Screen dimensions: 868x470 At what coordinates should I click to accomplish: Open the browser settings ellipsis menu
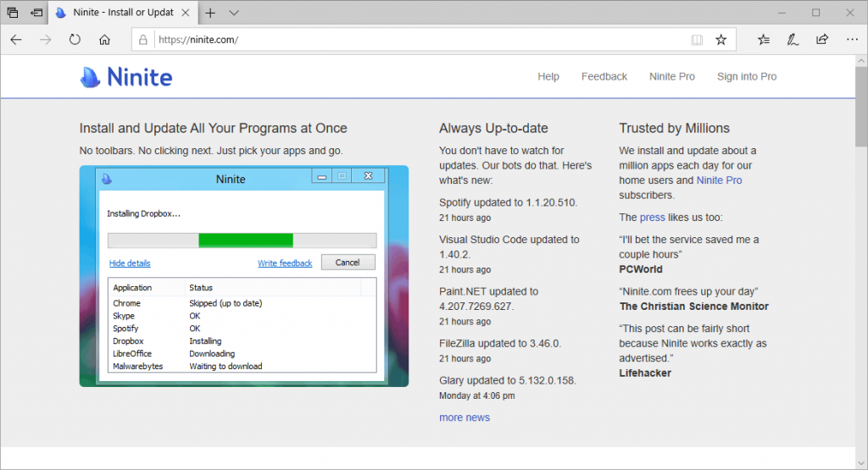click(x=852, y=40)
